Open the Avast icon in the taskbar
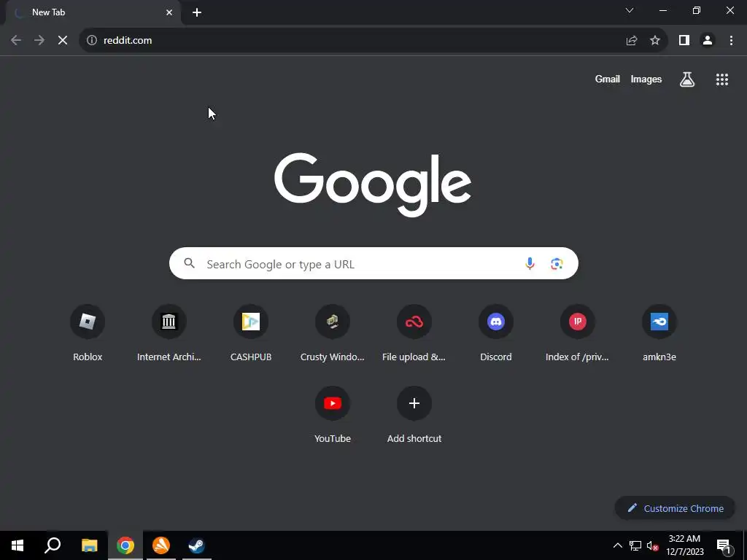The height and width of the screenshot is (560, 747). pos(161,545)
